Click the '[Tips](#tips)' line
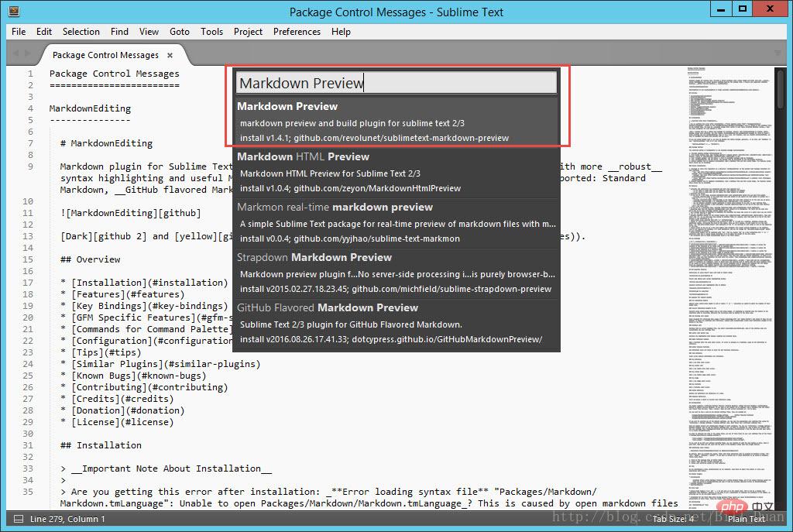793x532 pixels. pos(101,352)
